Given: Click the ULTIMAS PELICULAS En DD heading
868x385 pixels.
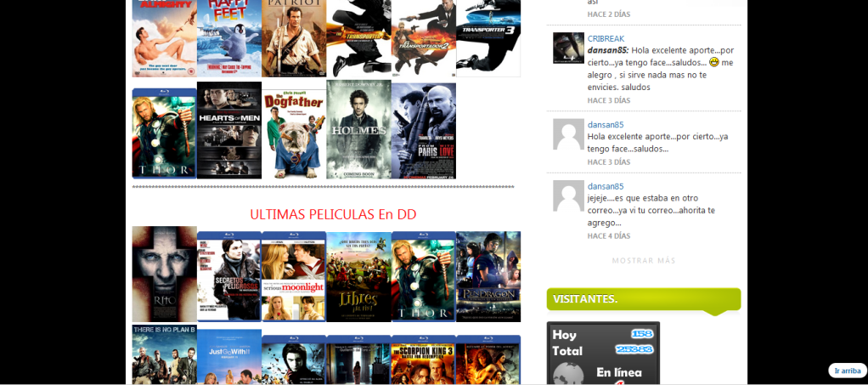Looking at the screenshot, I should pyautogui.click(x=333, y=214).
